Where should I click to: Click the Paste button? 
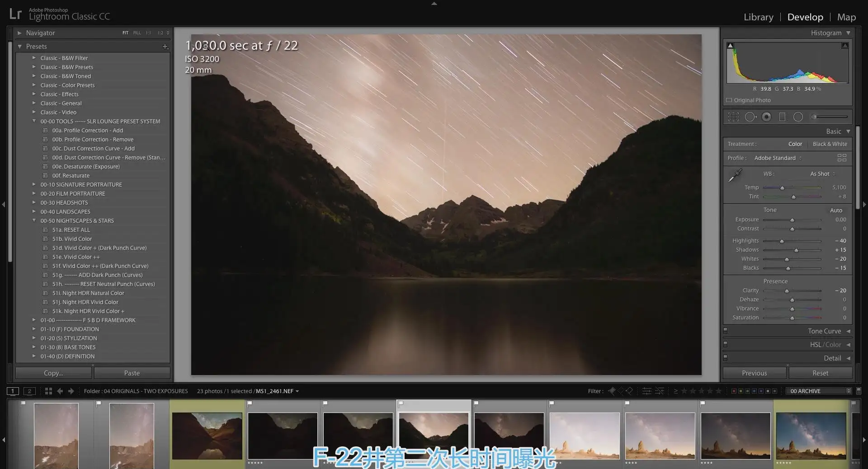click(x=132, y=373)
